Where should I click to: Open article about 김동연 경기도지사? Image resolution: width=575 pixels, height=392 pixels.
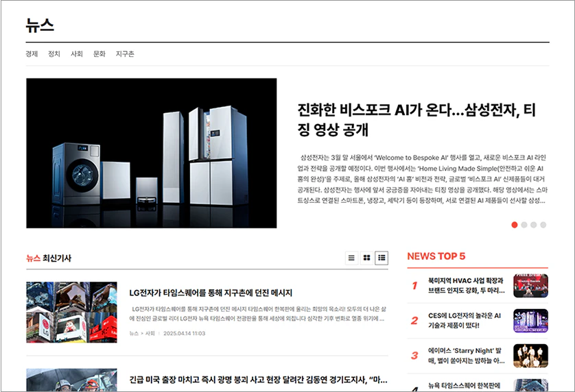coord(258,380)
